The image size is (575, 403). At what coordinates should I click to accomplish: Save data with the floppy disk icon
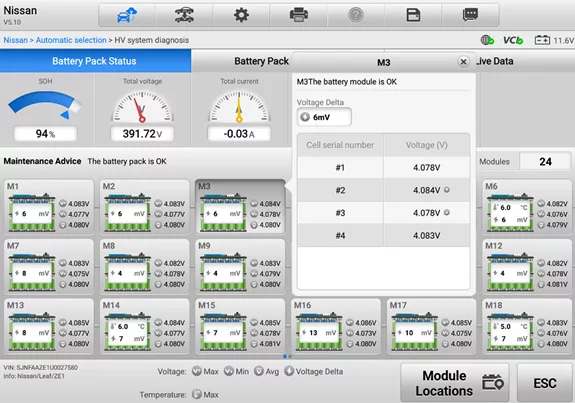click(413, 15)
